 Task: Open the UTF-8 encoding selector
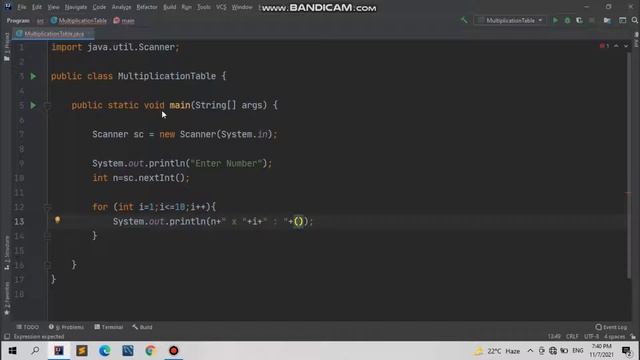pyautogui.click(x=591, y=337)
